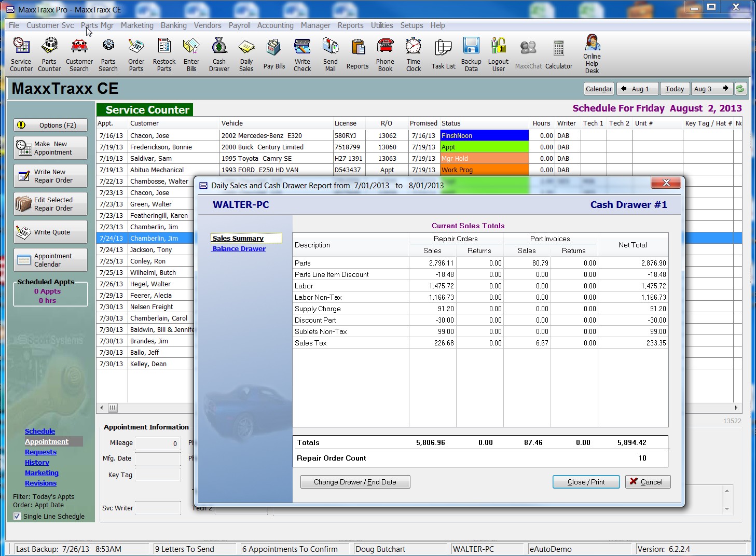Go to the previous day Aug 1

click(638, 89)
